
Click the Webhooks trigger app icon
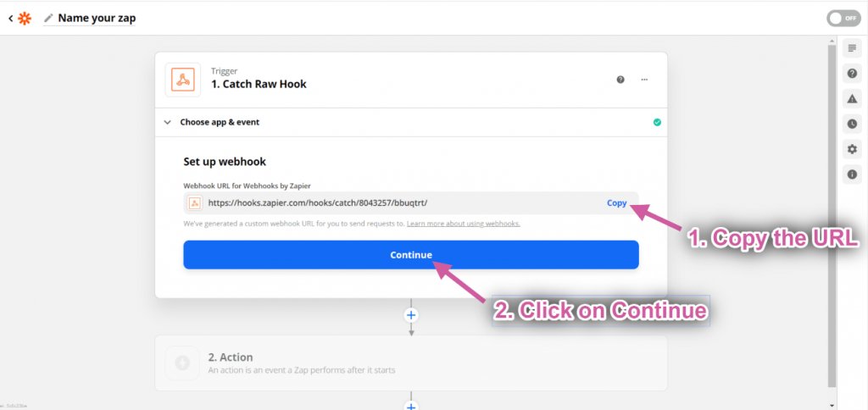pyautogui.click(x=183, y=80)
